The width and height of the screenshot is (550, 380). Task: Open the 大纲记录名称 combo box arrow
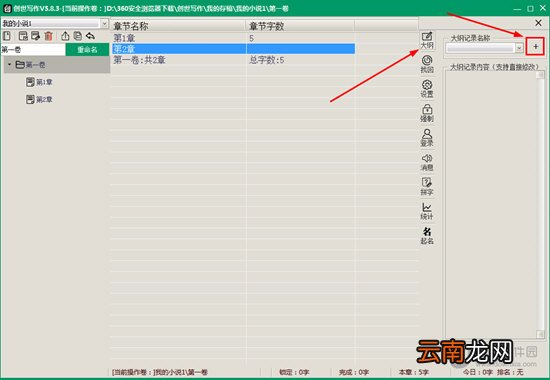coord(519,47)
